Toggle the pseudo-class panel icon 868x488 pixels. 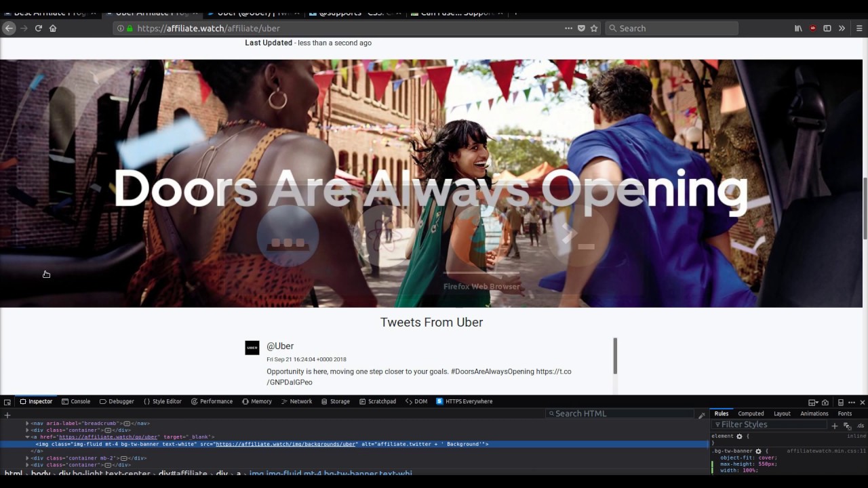tap(847, 426)
